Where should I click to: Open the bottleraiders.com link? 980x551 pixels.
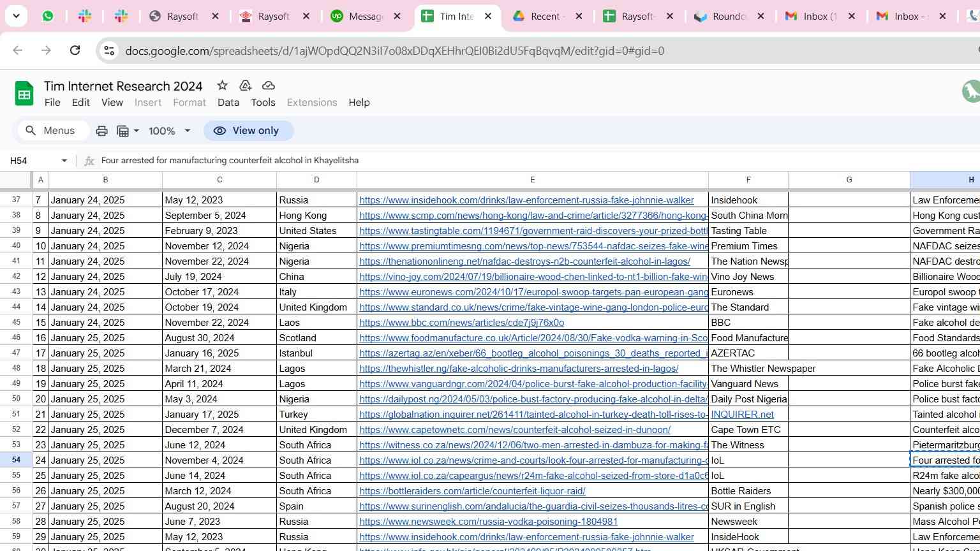tap(472, 491)
